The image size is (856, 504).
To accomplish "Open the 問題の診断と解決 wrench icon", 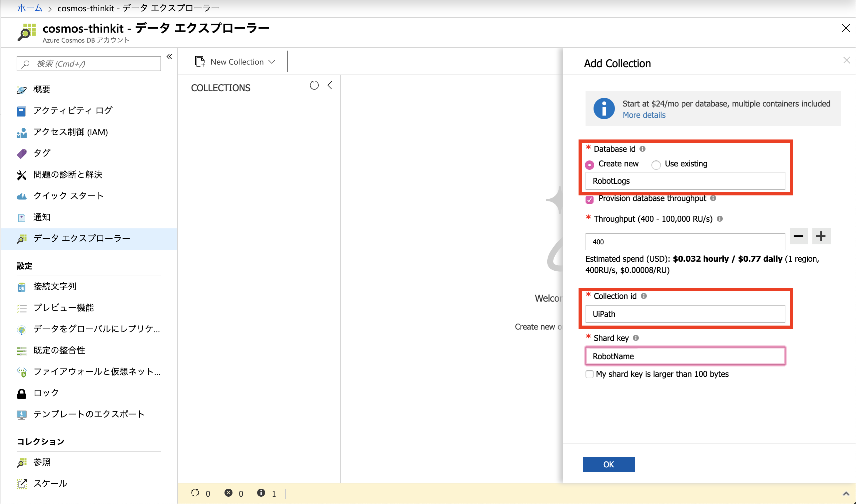I will (21, 175).
